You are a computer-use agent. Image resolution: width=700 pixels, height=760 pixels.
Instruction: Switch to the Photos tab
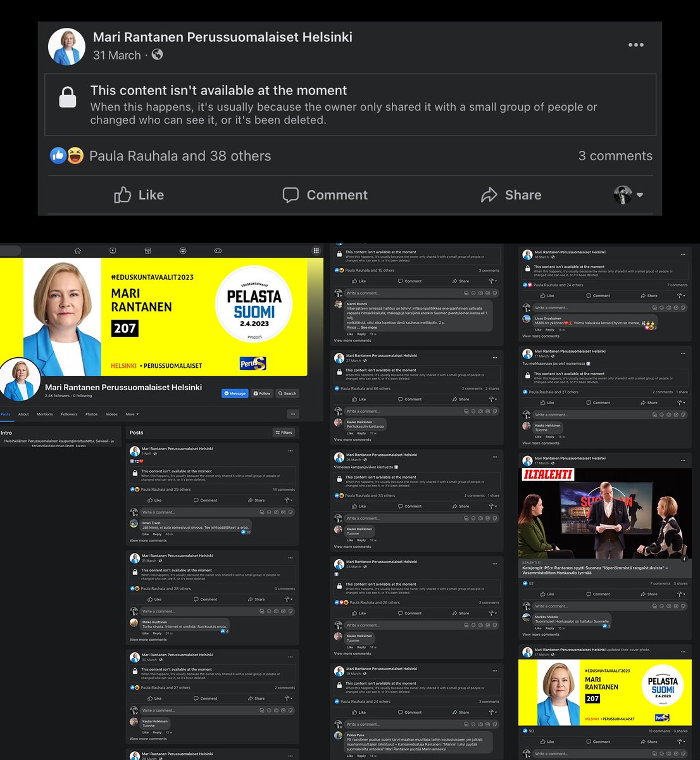(x=92, y=414)
